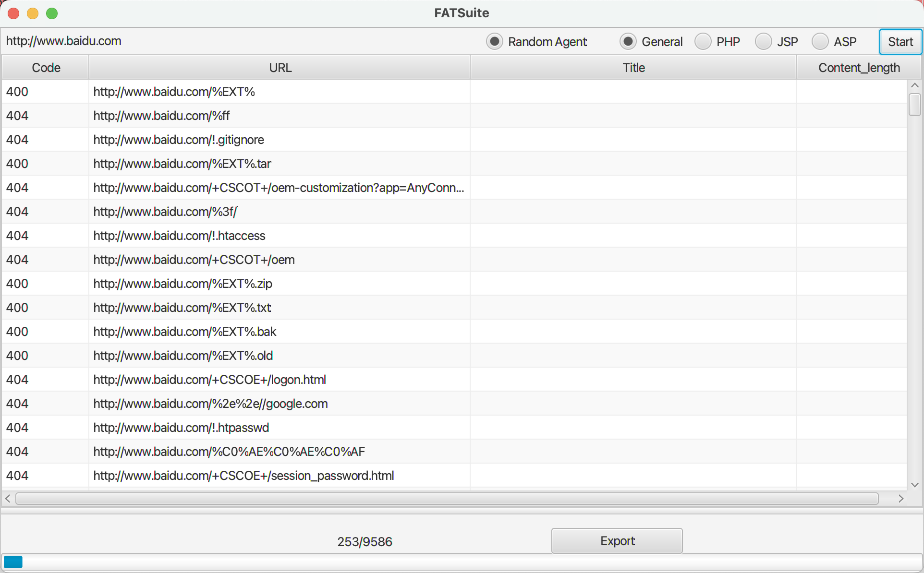The height and width of the screenshot is (573, 924).
Task: Click the target URL input field
Action: click(x=240, y=41)
